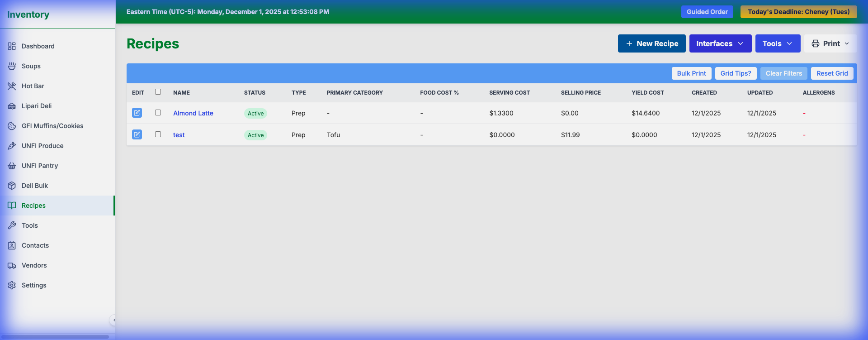Image resolution: width=868 pixels, height=340 pixels.
Task: Sort by the SELLING PRICE column header
Action: (581, 92)
